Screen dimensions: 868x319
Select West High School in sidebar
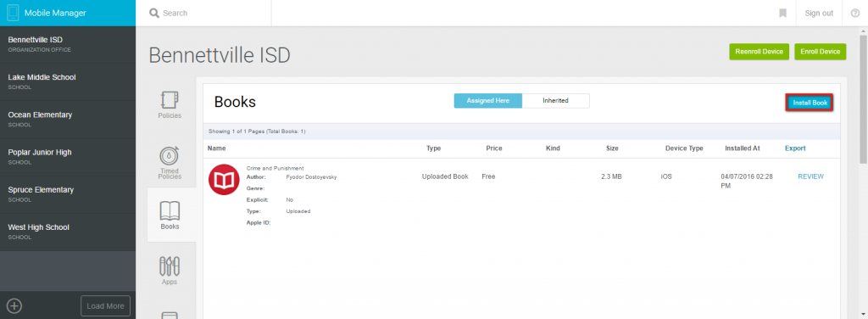tap(68, 232)
